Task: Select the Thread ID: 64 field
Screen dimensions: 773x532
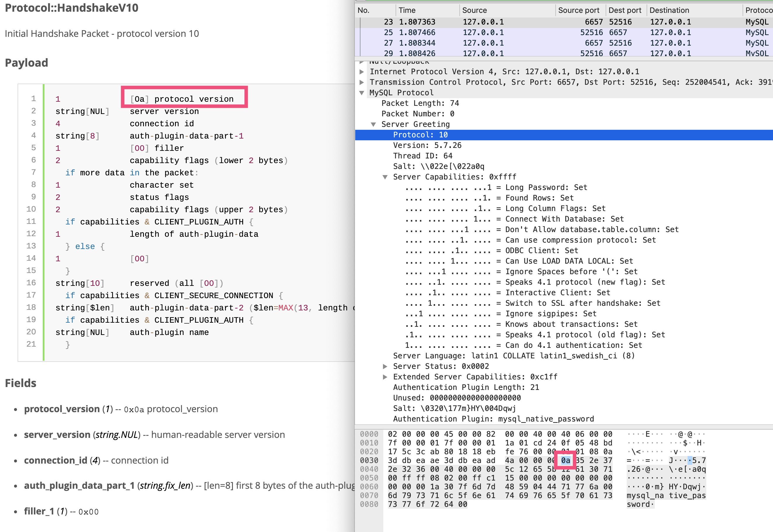Action: pyautogui.click(x=422, y=156)
